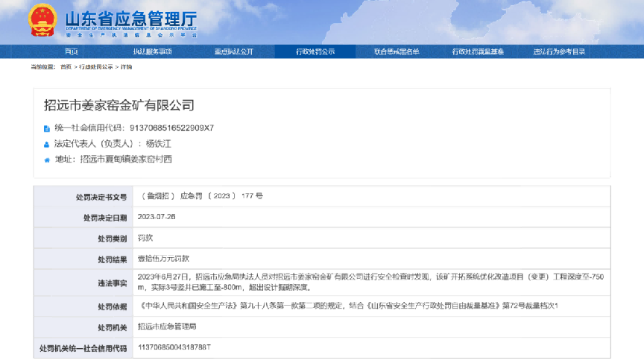Go to the 执法服务事项 menu item
The width and height of the screenshot is (644, 363).
pos(152,51)
